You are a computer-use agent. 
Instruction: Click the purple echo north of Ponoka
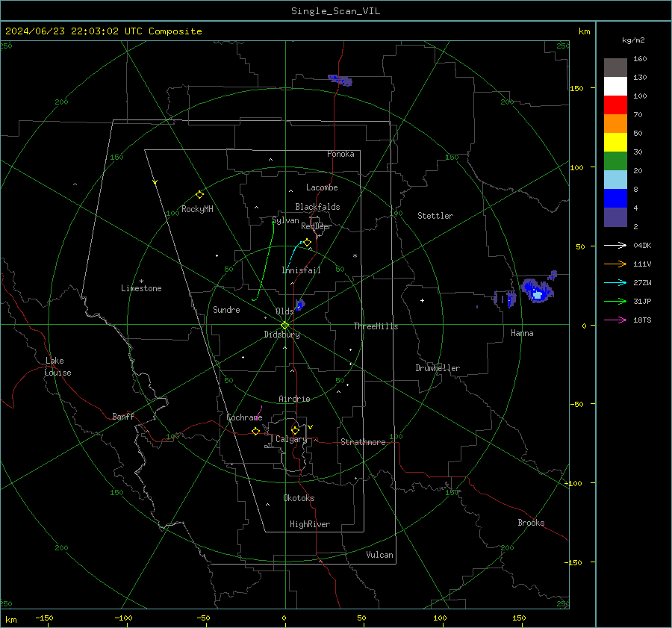coord(340,80)
